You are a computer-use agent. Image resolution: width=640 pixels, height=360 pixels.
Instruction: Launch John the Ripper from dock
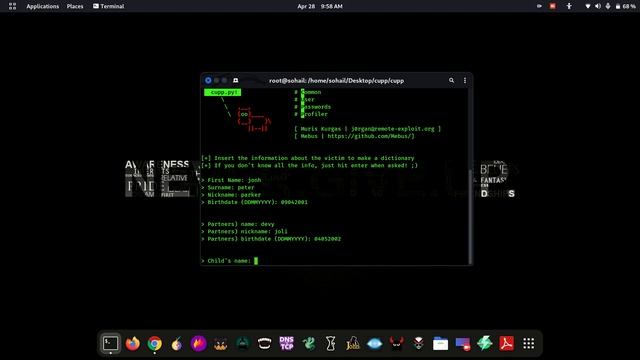pos(353,343)
